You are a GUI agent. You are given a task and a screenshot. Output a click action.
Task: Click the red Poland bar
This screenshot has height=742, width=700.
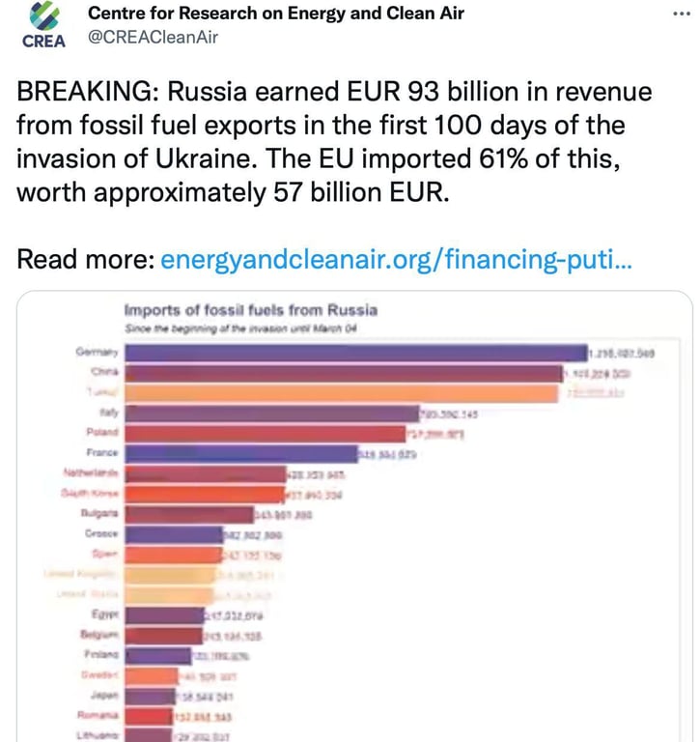(x=266, y=433)
